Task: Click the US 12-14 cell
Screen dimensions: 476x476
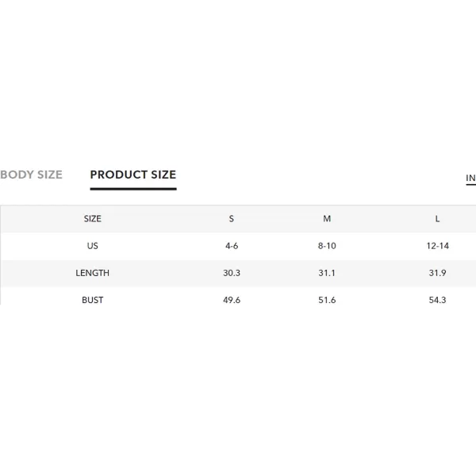Action: (x=437, y=246)
